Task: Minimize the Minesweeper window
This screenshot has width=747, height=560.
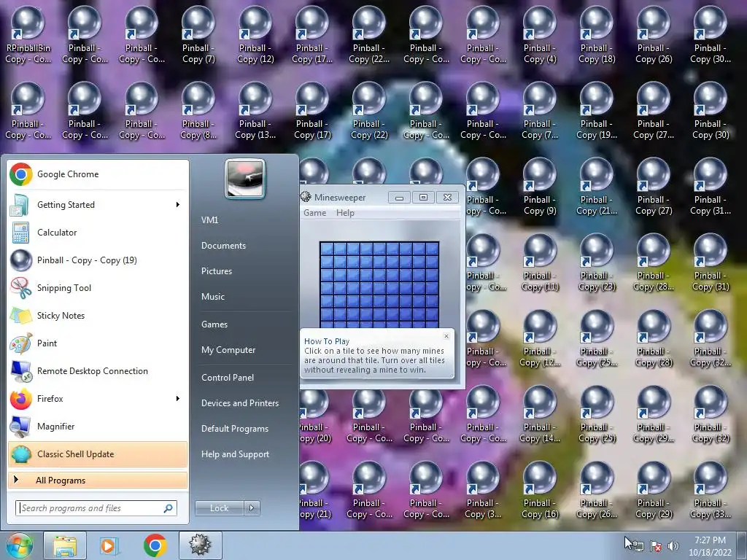Action: click(399, 197)
